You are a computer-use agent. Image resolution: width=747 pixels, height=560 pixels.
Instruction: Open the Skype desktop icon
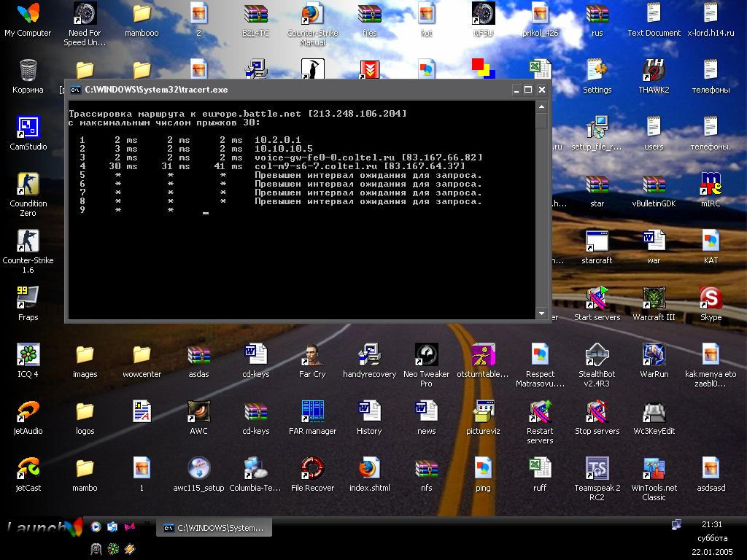[x=711, y=298]
